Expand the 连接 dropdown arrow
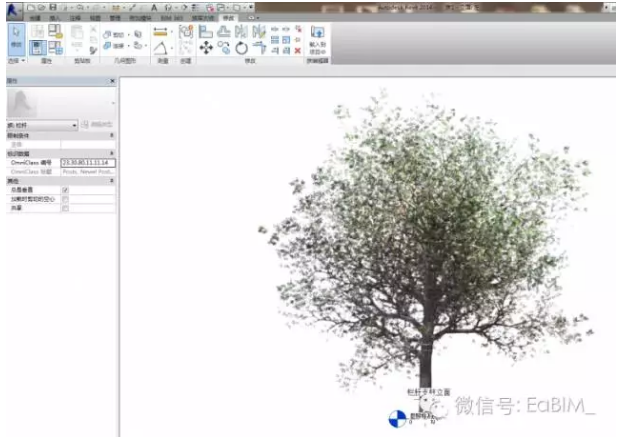This screenshot has height=443, width=620. pyautogui.click(x=129, y=46)
